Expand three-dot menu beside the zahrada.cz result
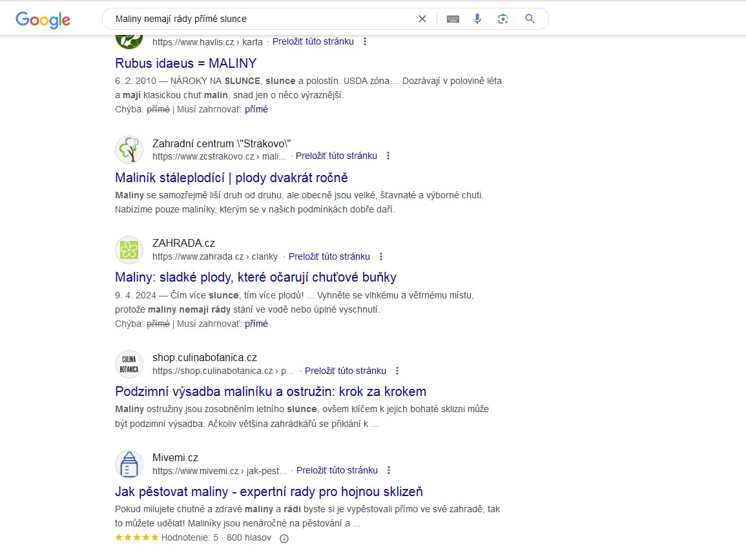746x560 pixels. (381, 256)
